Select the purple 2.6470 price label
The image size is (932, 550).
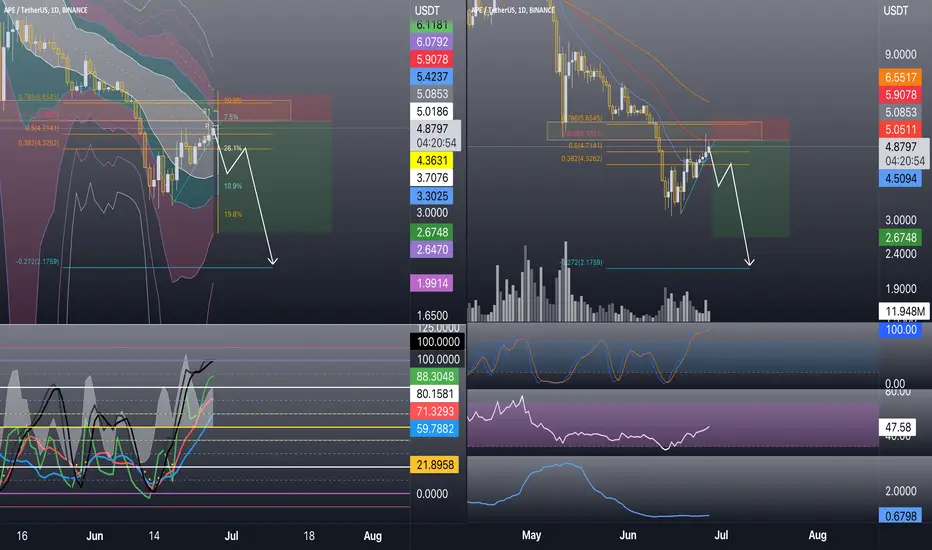(432, 250)
